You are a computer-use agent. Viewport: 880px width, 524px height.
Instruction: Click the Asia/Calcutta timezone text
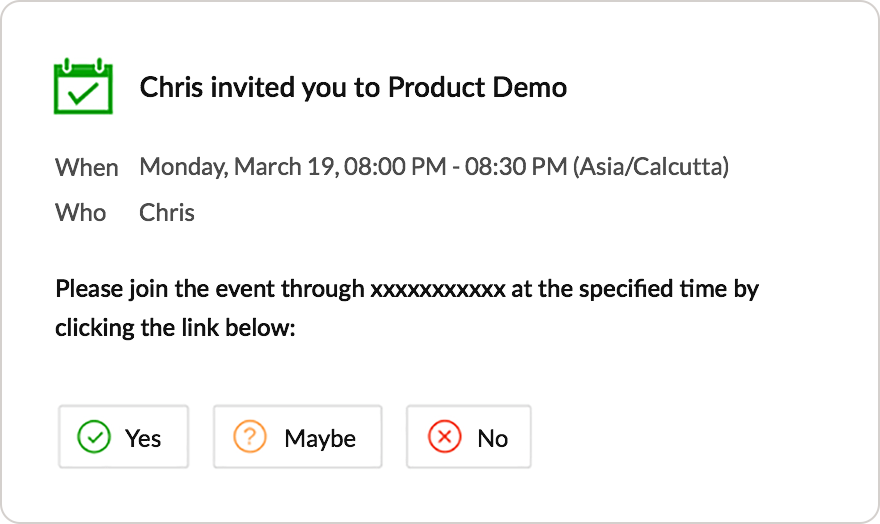click(x=651, y=166)
